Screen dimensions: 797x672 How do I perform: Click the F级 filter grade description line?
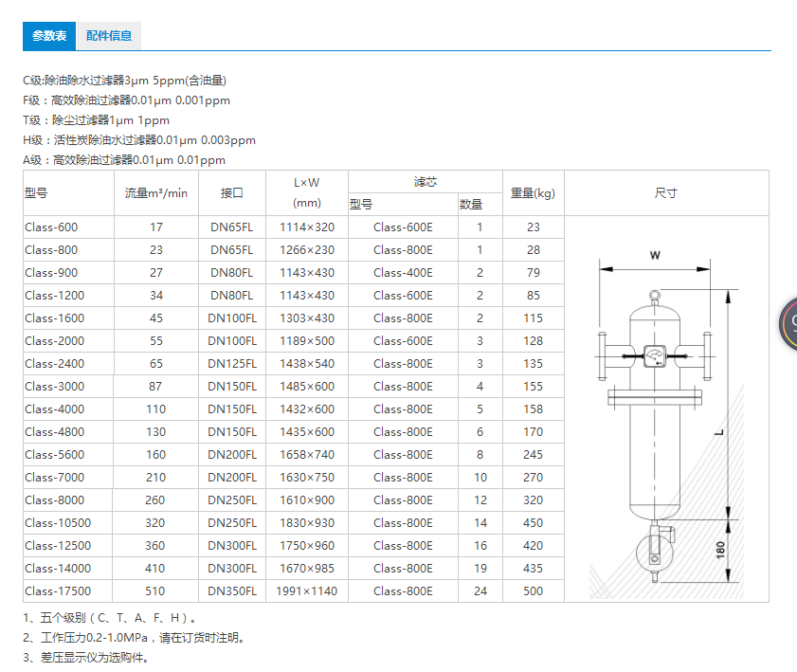(127, 100)
